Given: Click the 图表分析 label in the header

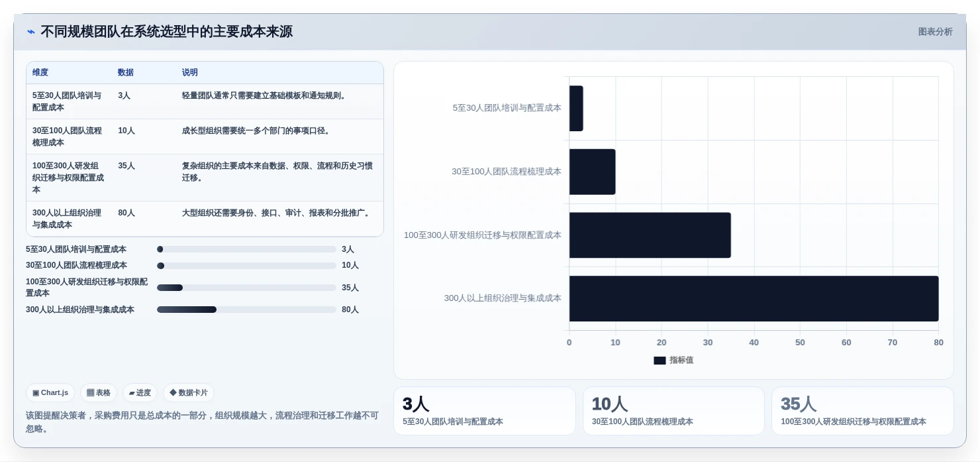Looking at the screenshot, I should click(x=935, y=32).
